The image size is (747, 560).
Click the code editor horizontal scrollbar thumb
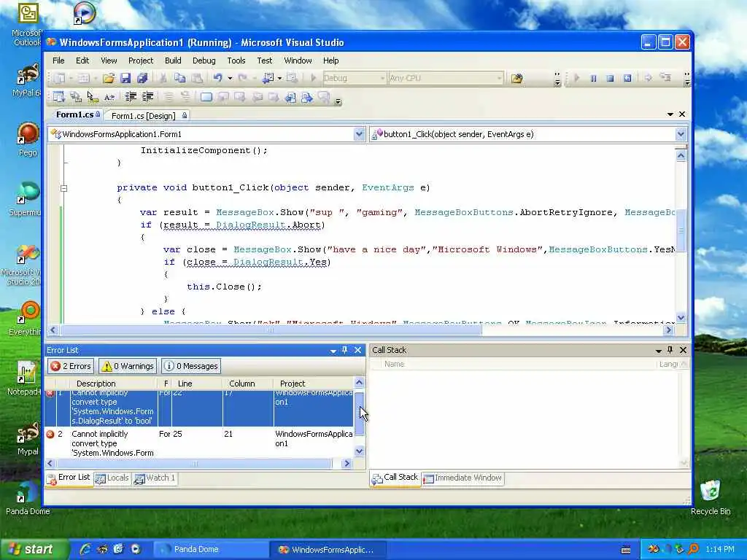(271, 330)
